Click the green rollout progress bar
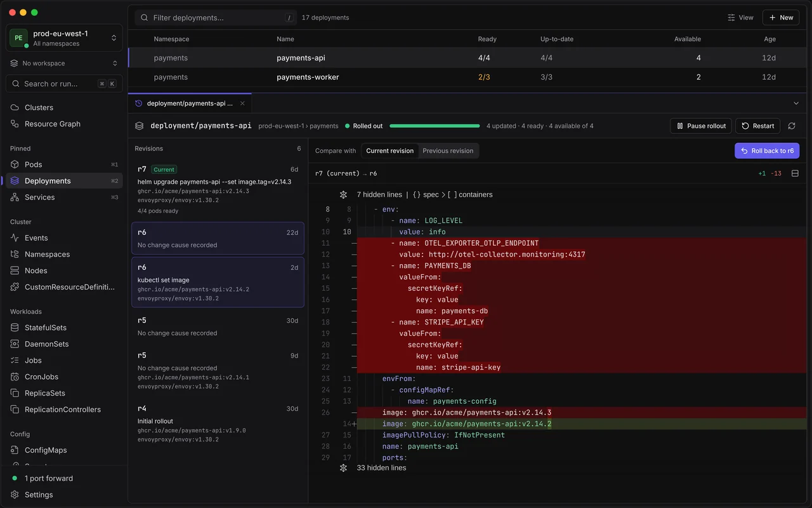The height and width of the screenshot is (508, 812). pyautogui.click(x=435, y=126)
